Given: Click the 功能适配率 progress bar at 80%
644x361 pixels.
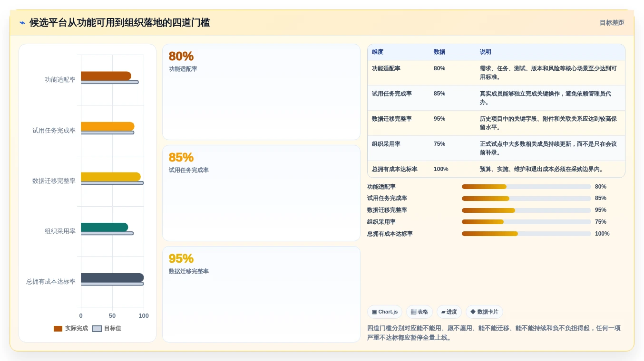Looking at the screenshot, I should 526,187.
